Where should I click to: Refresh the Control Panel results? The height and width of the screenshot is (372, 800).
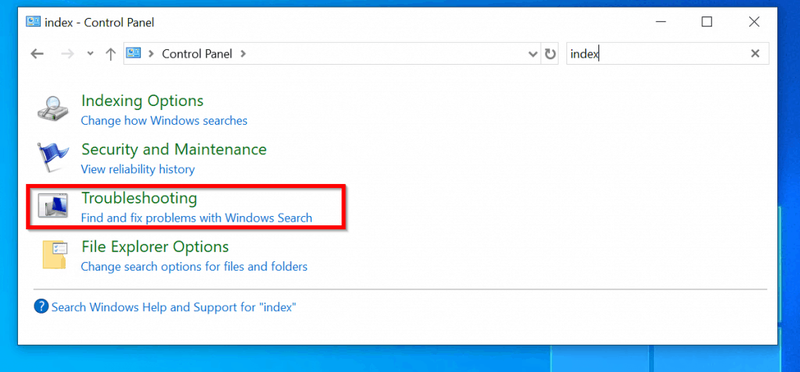[x=550, y=54]
